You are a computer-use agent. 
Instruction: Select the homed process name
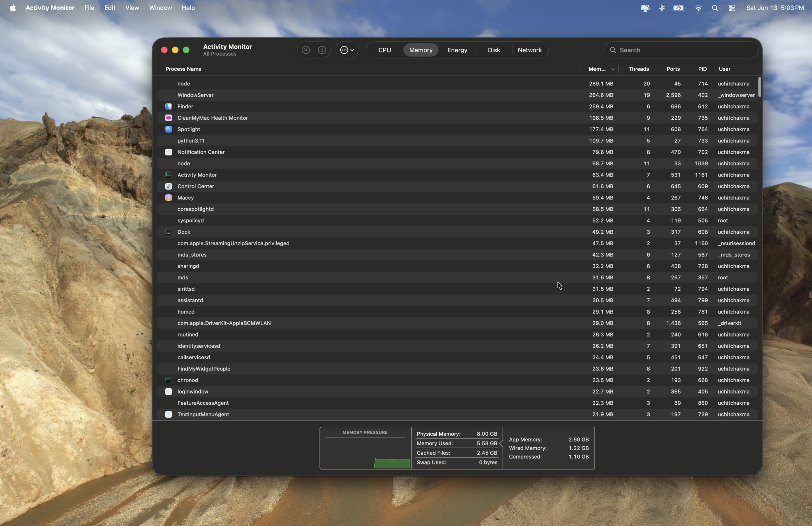click(186, 312)
